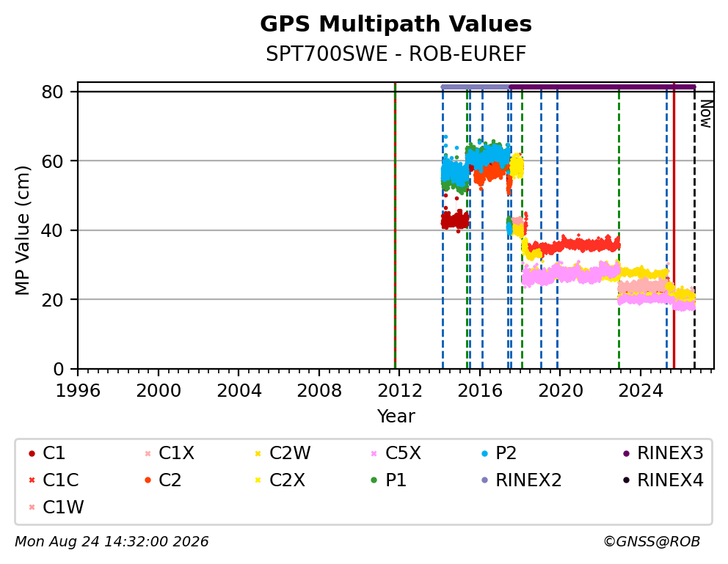Click the 2004 x-axis tick label
Viewport: 728px width, 564px height.
pos(239,391)
